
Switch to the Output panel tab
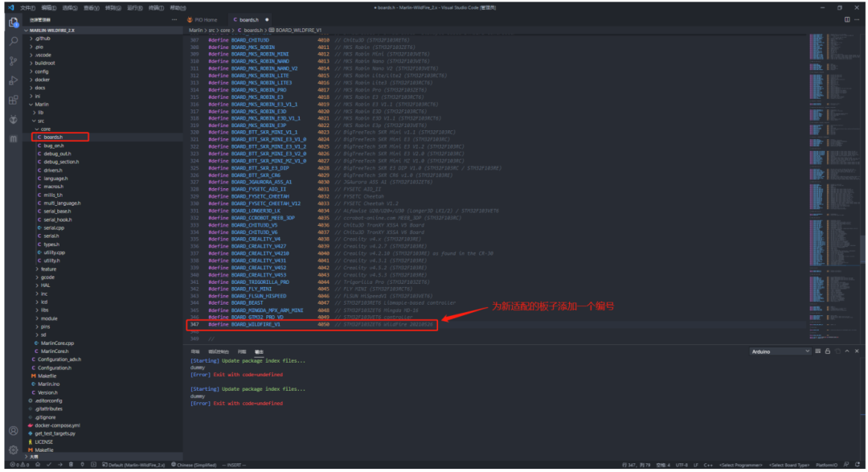coord(259,351)
